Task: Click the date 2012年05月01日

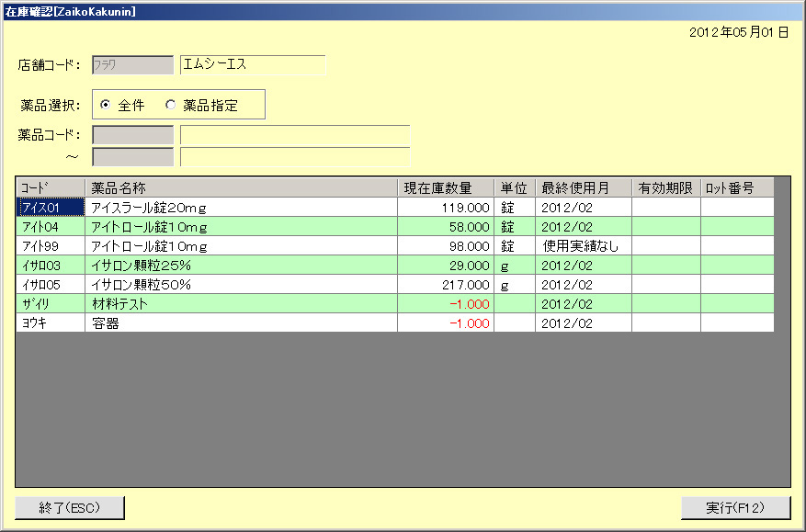Action: [x=739, y=32]
